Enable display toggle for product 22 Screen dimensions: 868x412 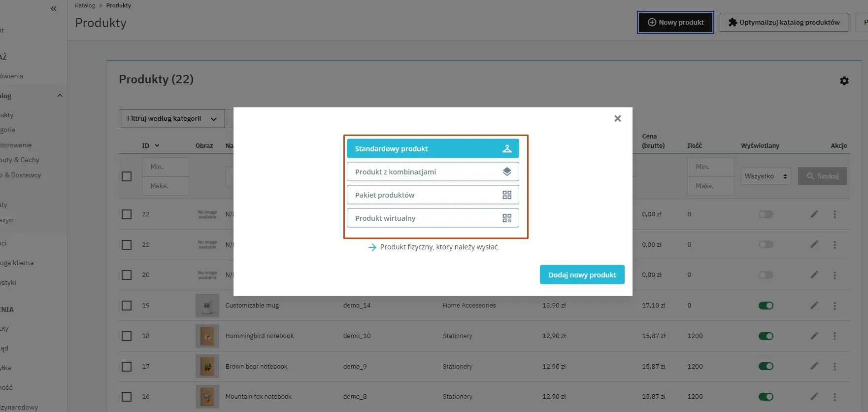click(x=766, y=214)
